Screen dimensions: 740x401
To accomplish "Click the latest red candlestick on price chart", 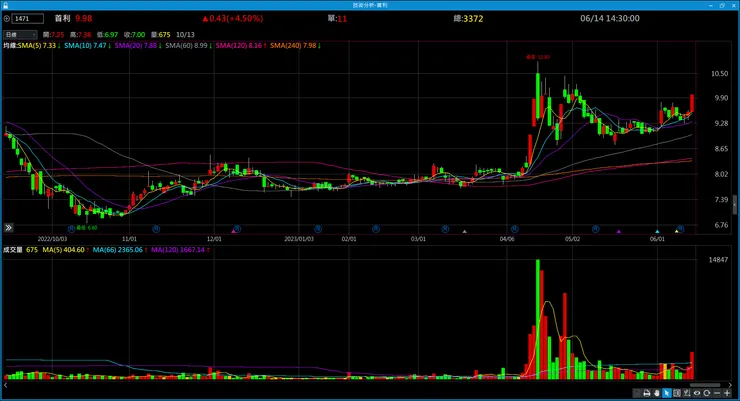I will click(692, 103).
